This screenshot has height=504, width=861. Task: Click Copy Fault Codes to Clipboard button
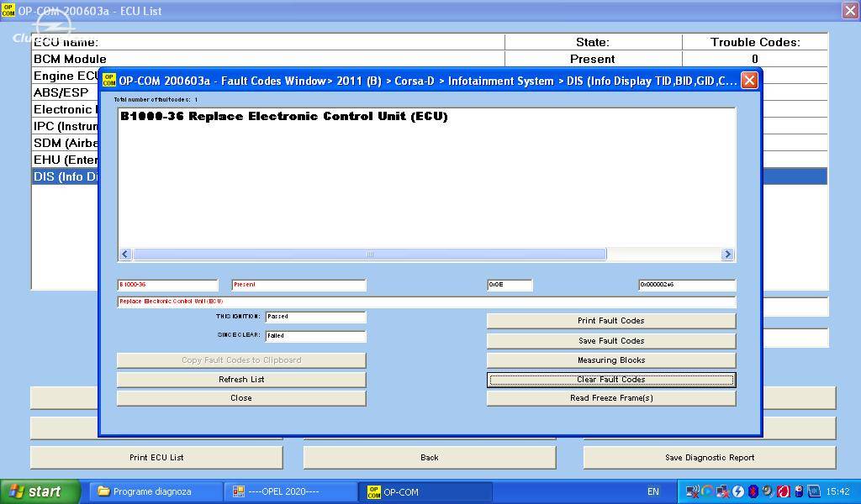[x=241, y=360]
